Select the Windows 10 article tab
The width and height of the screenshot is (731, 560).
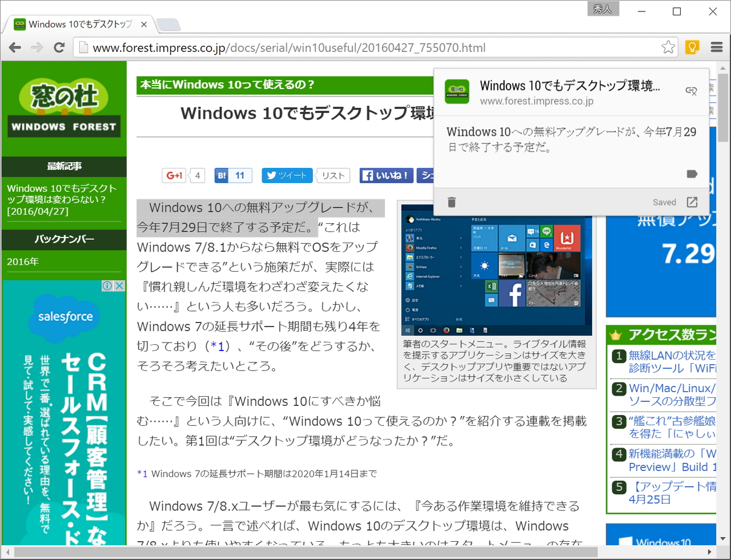[77, 24]
